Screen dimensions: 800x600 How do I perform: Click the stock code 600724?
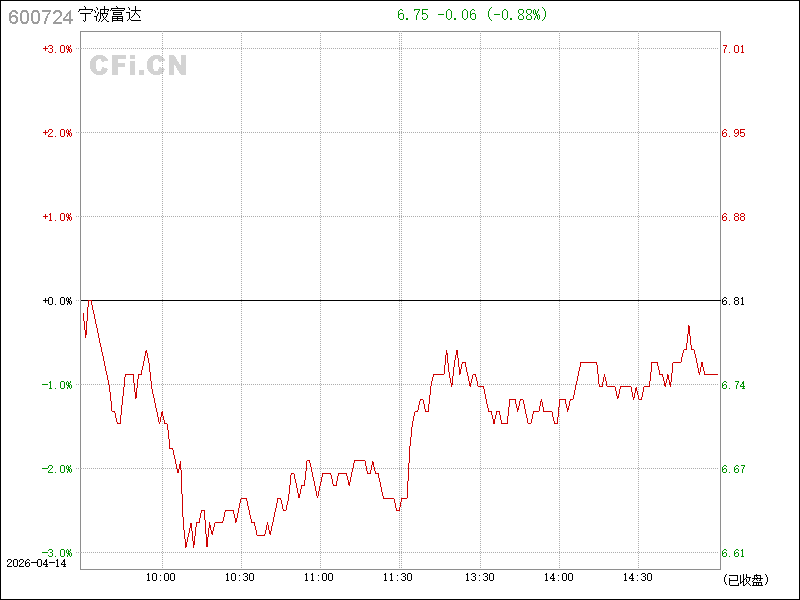coord(38,17)
